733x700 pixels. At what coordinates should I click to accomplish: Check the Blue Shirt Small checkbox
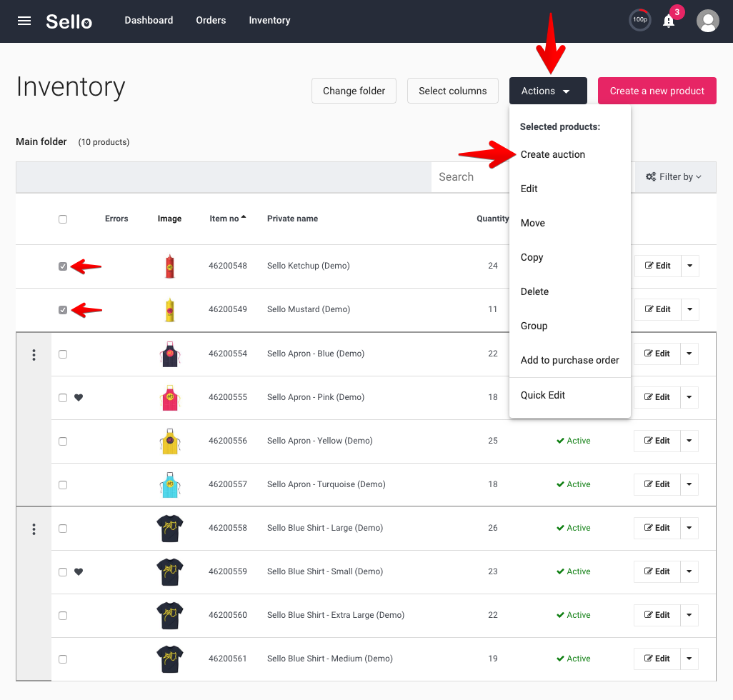click(x=63, y=572)
